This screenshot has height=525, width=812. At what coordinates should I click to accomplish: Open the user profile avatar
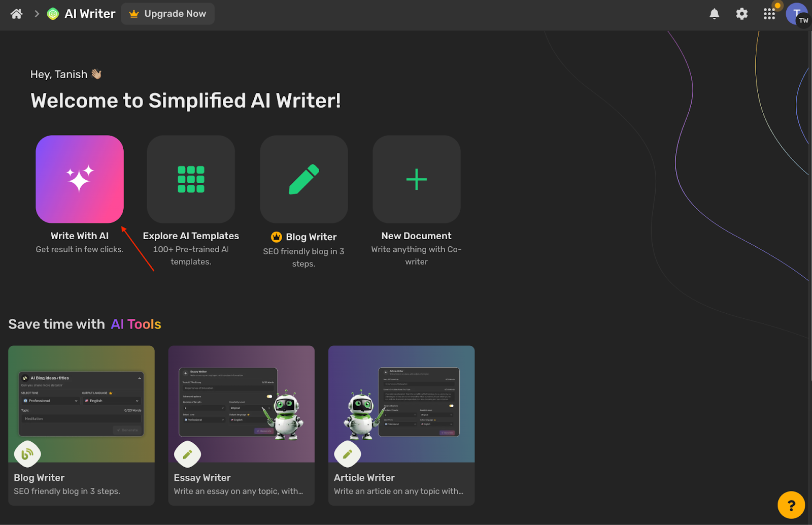point(797,14)
